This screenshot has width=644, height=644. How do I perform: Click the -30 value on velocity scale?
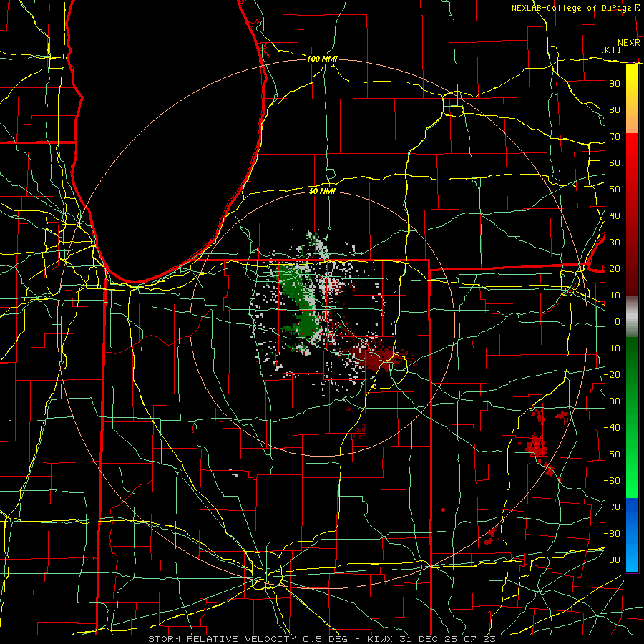point(612,401)
